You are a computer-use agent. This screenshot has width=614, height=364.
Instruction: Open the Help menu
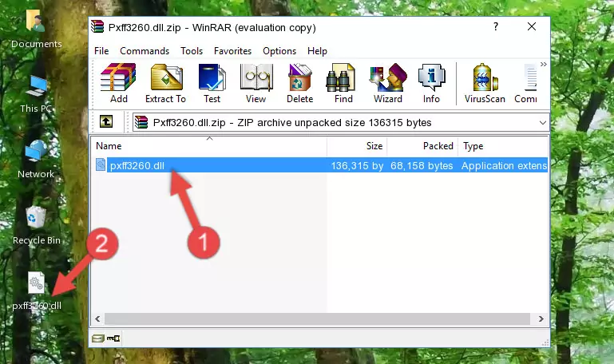click(317, 51)
